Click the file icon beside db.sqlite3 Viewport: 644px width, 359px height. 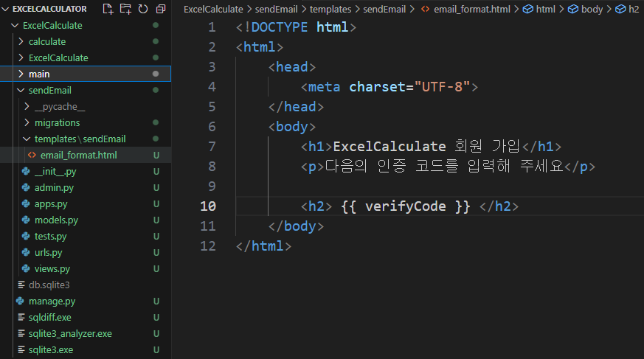click(x=21, y=285)
